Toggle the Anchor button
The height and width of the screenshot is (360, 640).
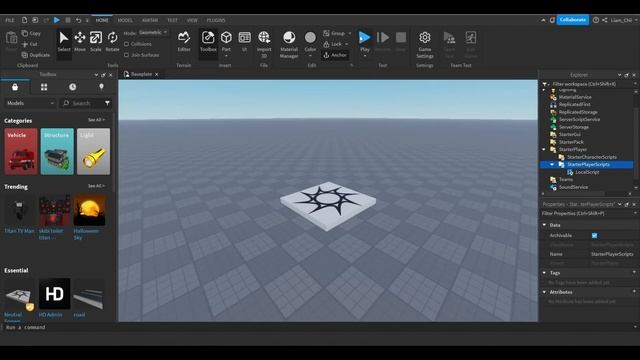335,55
